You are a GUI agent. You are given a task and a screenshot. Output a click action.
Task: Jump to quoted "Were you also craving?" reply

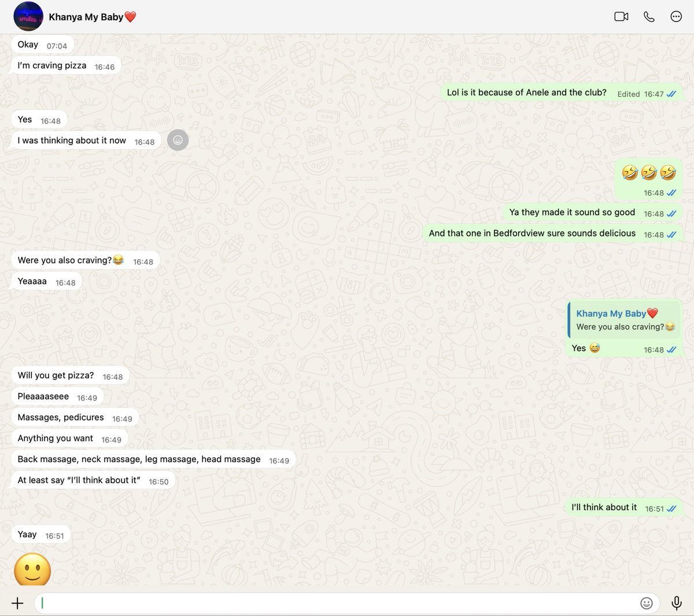[624, 320]
